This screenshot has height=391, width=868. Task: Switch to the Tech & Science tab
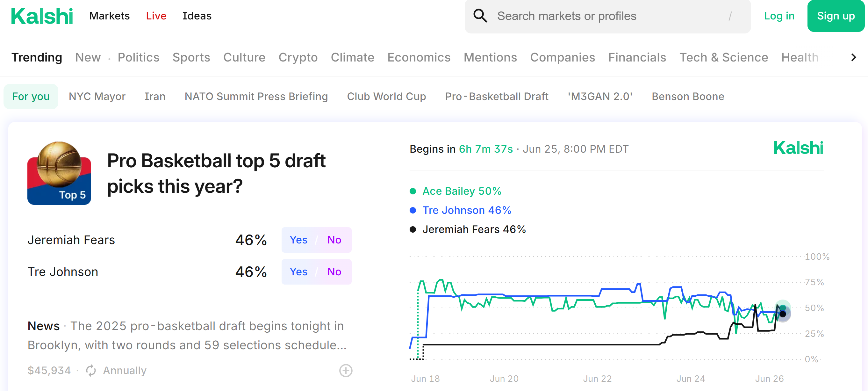(723, 57)
